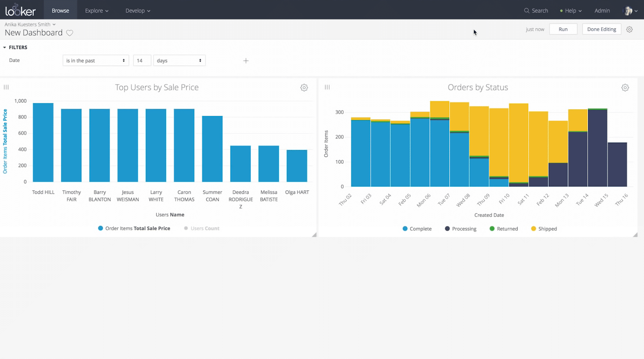Open Orders by Status tile settings gear
Image resolution: width=644 pixels, height=359 pixels.
(x=625, y=88)
